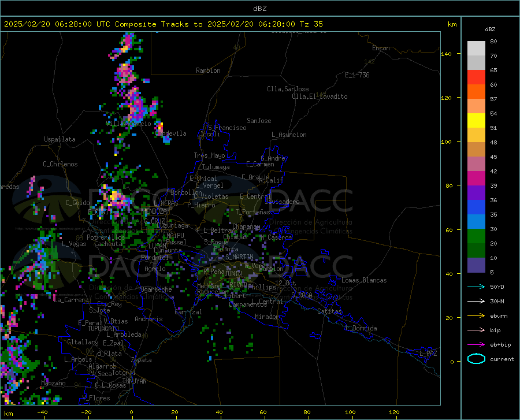Click the 'C_Chilenos' place label

[60, 164]
